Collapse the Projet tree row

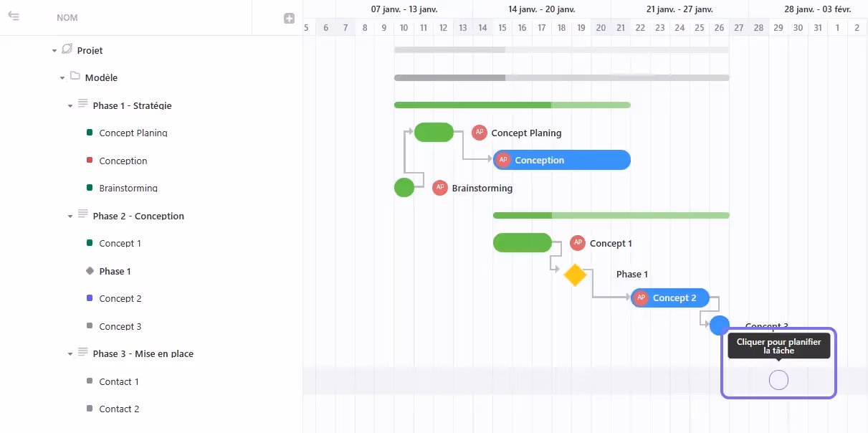54,51
